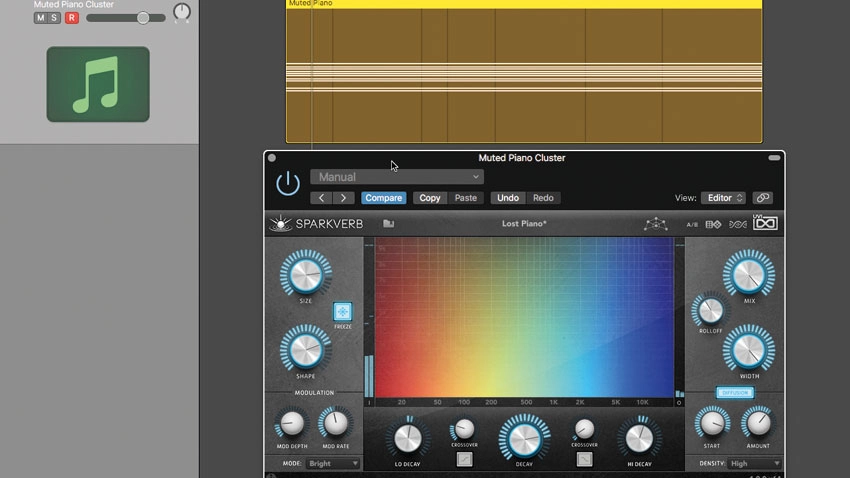Adjust the central Decay knob
The image size is (850, 478).
(524, 438)
